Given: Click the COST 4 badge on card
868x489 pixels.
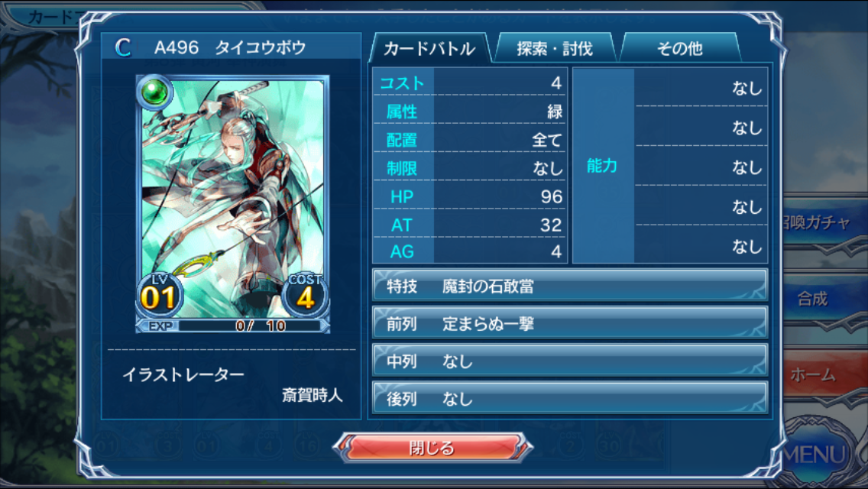Looking at the screenshot, I should click(305, 296).
